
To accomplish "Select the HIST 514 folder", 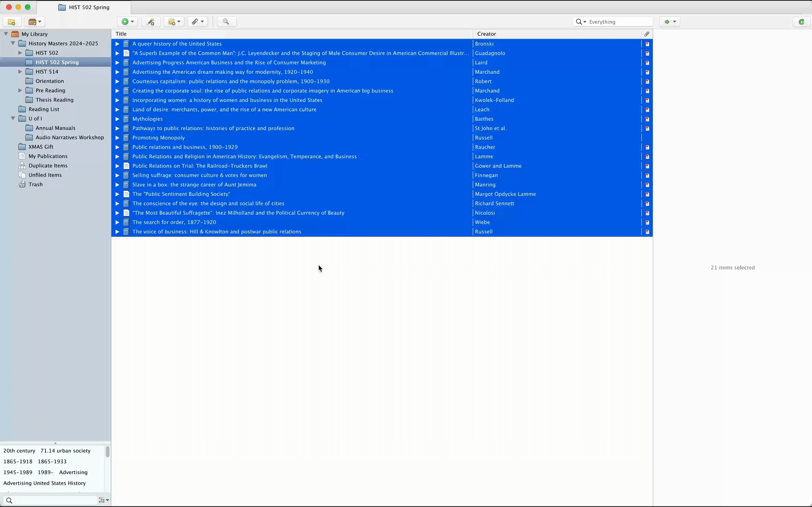I will (47, 71).
